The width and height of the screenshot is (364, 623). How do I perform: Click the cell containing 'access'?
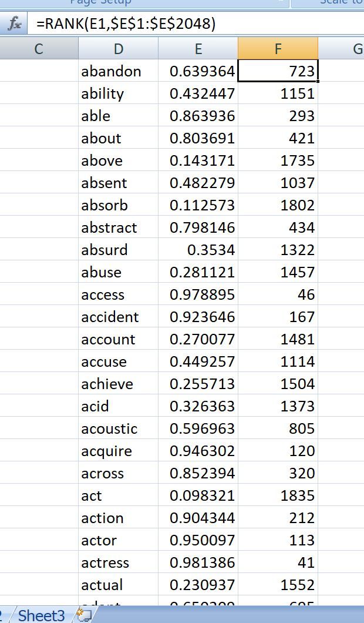tap(118, 294)
